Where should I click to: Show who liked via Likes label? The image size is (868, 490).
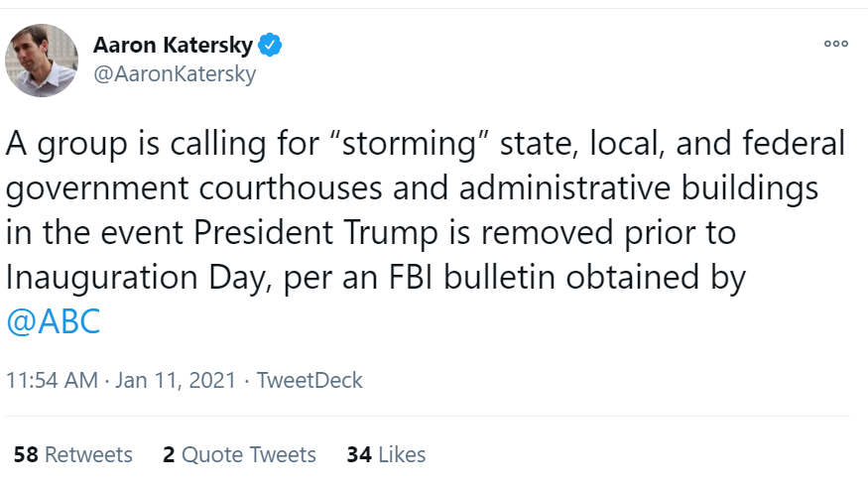point(402,455)
